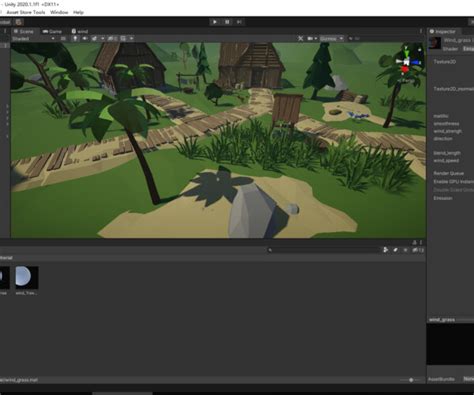Toggle hidden objects visibility count icon

pos(112,39)
